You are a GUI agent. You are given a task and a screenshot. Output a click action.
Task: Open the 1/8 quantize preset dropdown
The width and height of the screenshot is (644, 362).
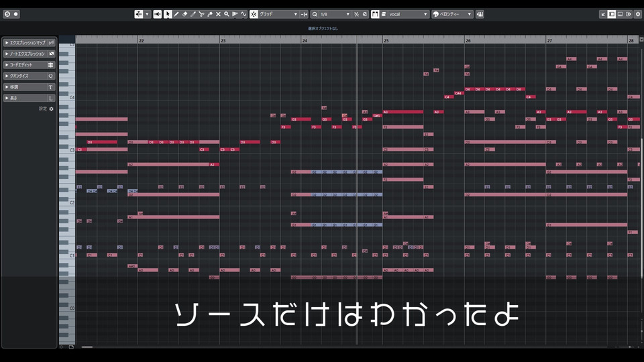[335, 14]
